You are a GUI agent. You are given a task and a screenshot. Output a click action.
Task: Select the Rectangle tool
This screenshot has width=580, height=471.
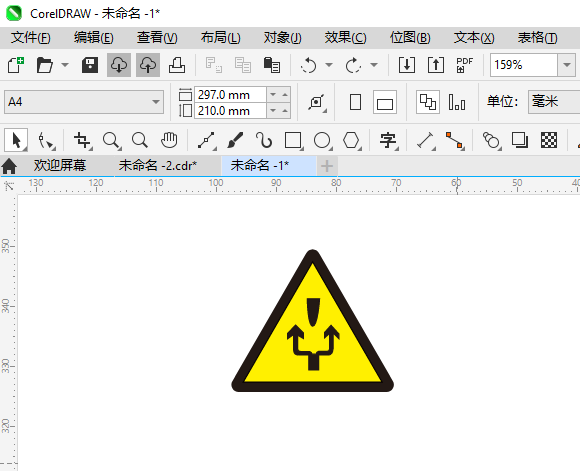294,141
